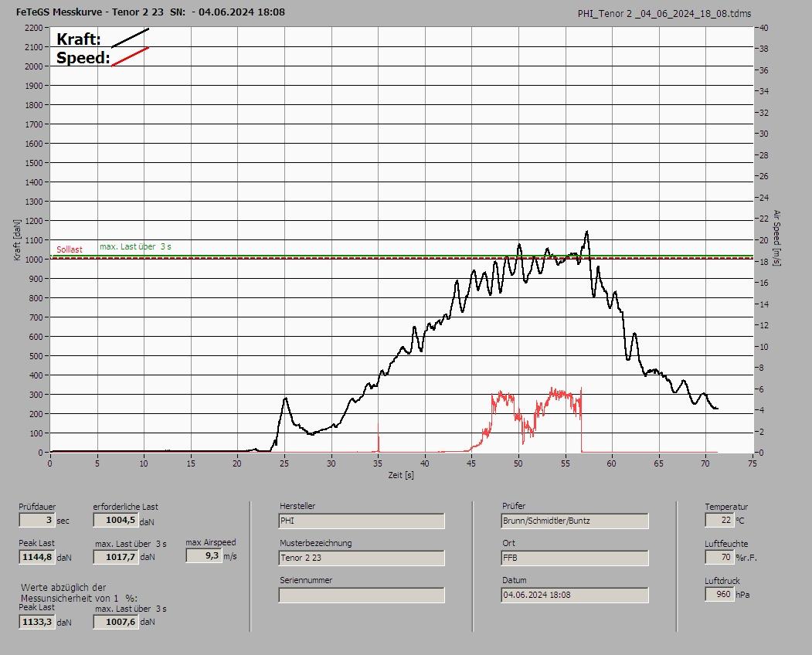Click the upper Peak Last value 1144,8
812x655 pixels.
pos(37,557)
